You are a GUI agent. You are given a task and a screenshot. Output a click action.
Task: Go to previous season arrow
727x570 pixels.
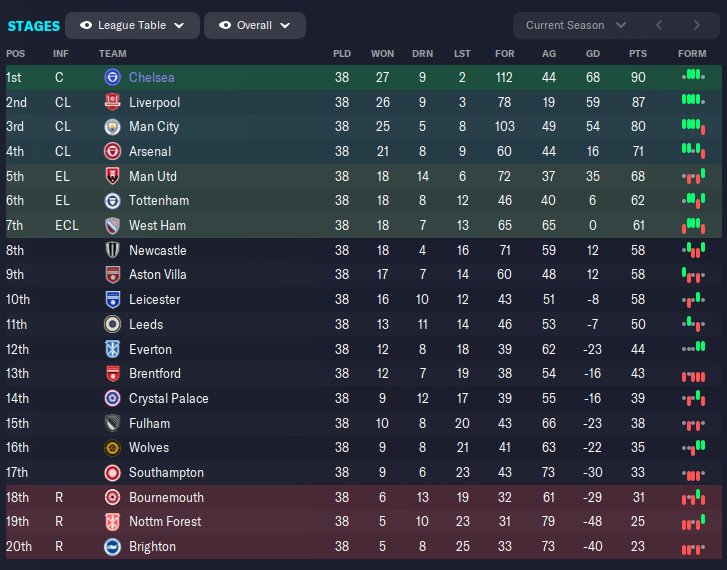(658, 25)
